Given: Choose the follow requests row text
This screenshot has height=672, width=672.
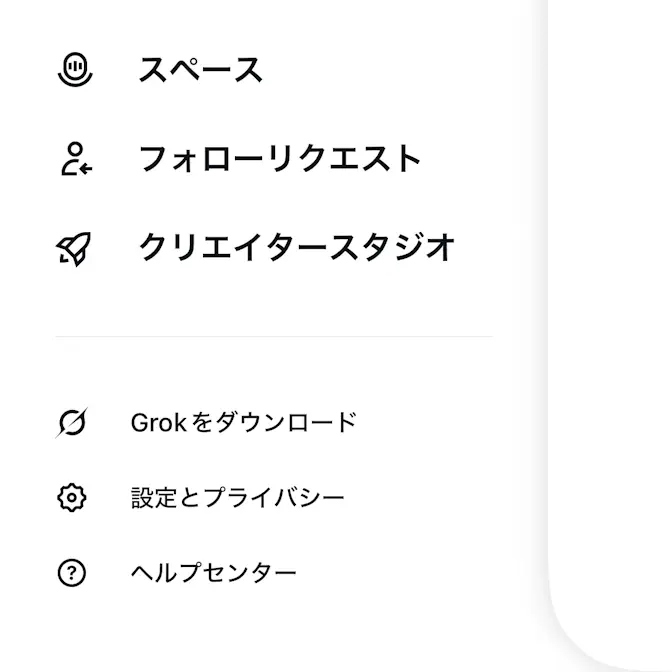Looking at the screenshot, I should (280, 159).
